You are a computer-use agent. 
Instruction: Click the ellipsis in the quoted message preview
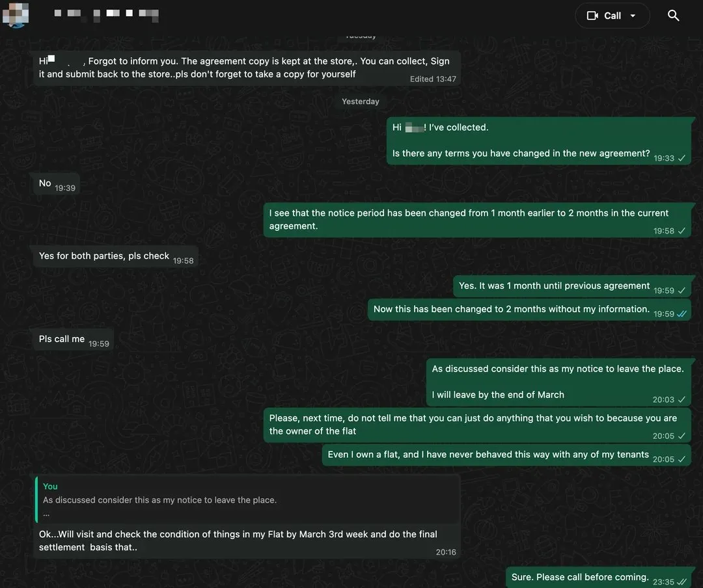tap(46, 513)
